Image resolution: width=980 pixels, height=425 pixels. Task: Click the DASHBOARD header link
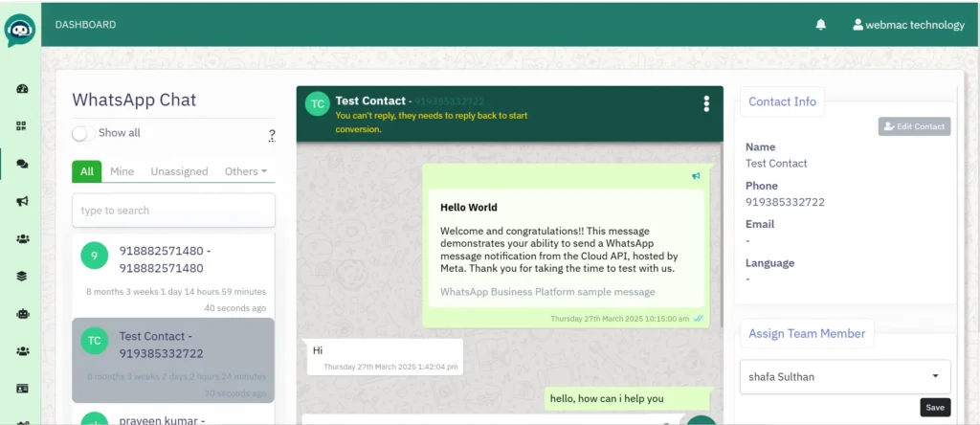[x=85, y=24]
